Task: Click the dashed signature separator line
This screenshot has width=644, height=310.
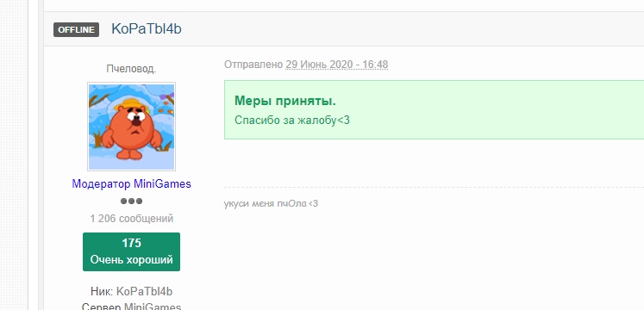Action: (x=435, y=188)
